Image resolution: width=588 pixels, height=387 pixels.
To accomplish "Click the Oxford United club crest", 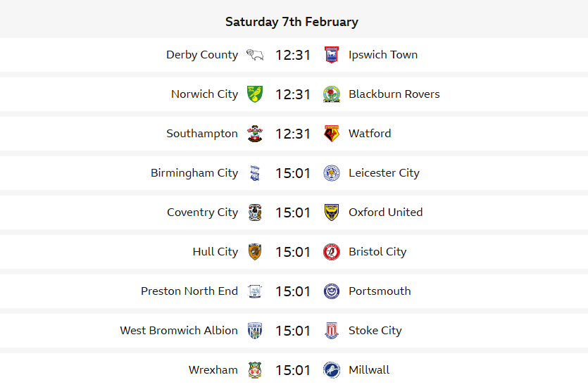I will point(331,212).
